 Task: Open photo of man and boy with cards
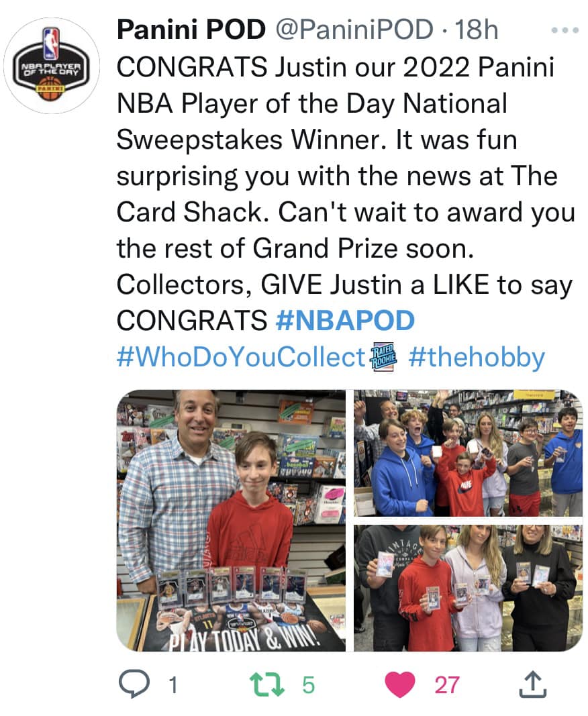[x=231, y=521]
